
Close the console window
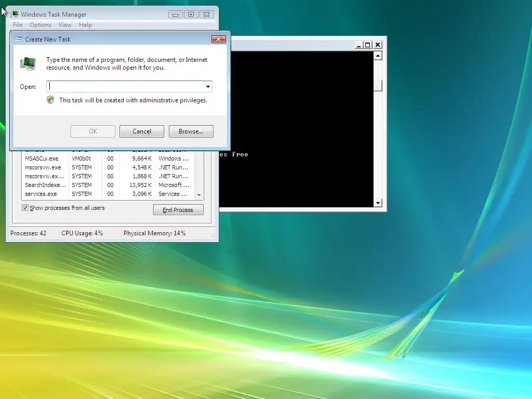(378, 45)
